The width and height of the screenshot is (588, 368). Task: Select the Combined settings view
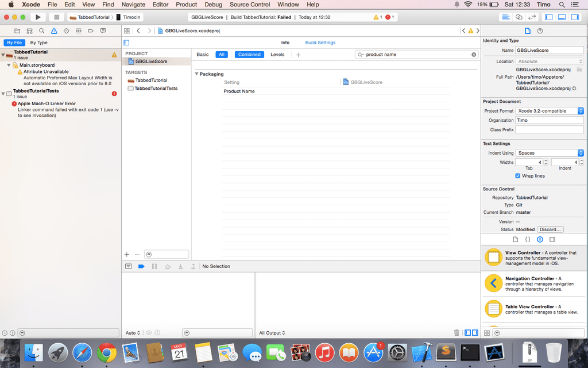pos(249,55)
